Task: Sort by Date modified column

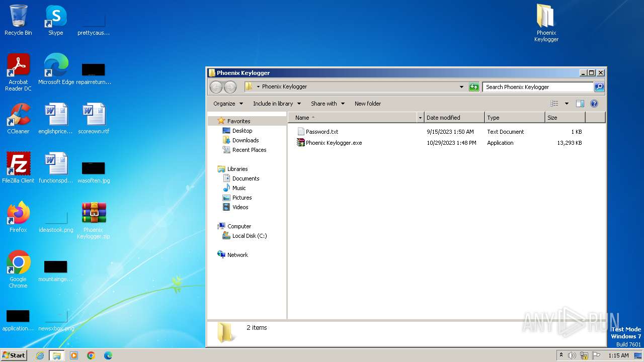Action: coord(454,118)
